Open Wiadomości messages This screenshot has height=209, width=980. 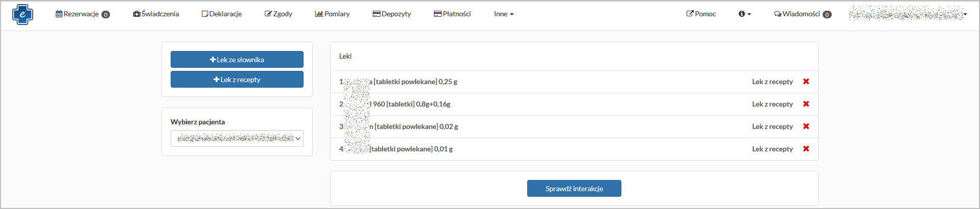pyautogui.click(x=802, y=14)
